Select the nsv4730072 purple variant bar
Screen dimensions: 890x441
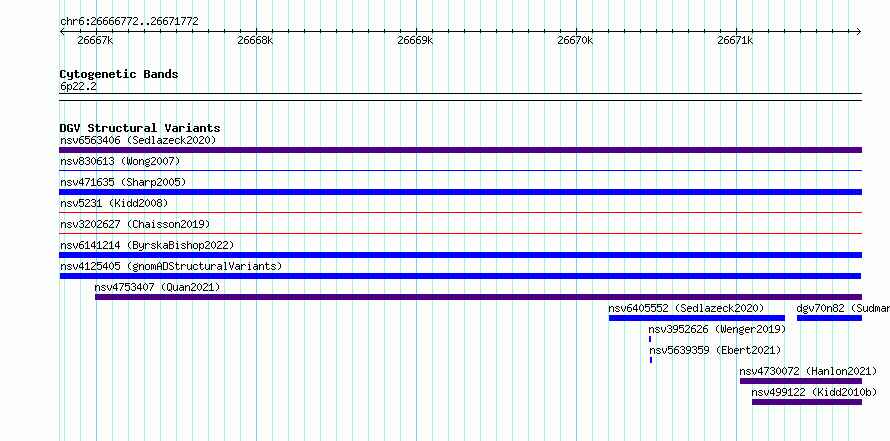click(801, 381)
